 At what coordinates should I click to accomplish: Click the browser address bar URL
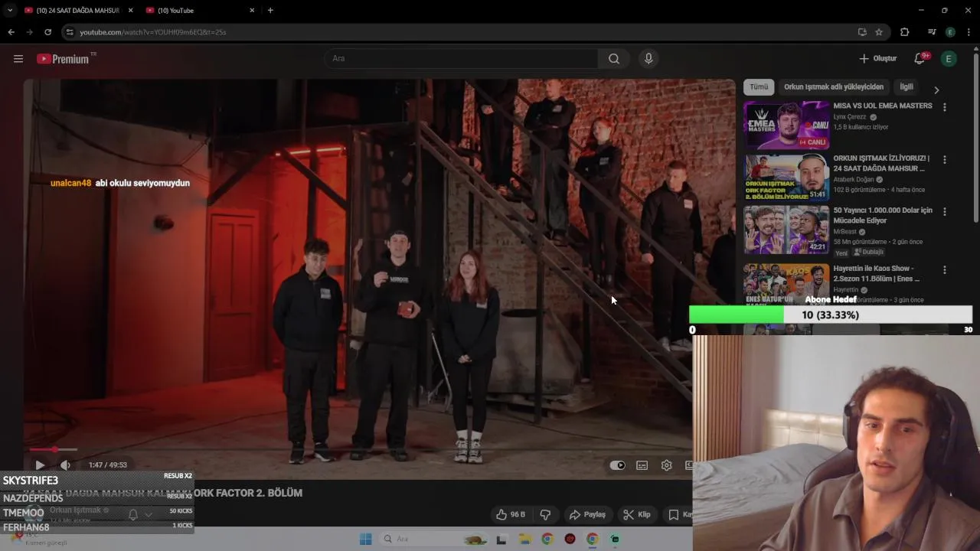152,32
